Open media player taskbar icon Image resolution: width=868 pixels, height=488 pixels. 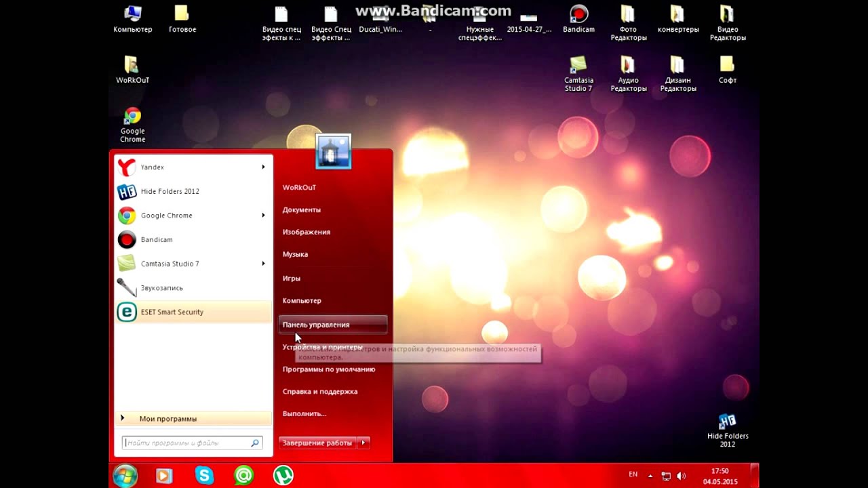[x=164, y=476]
